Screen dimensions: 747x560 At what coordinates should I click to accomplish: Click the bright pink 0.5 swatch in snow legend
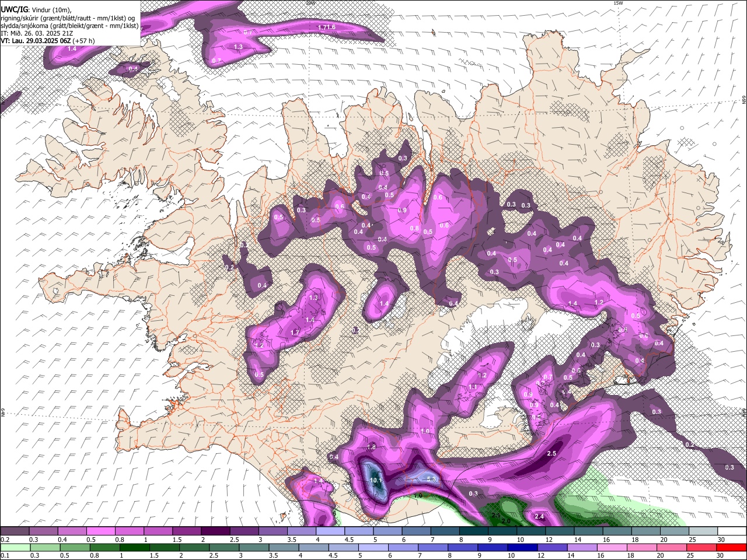click(x=100, y=531)
